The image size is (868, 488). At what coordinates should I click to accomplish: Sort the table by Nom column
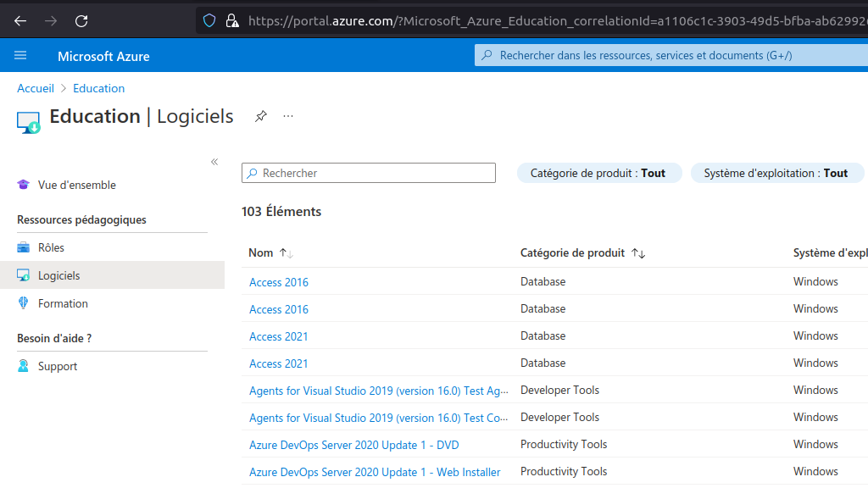[x=270, y=252]
